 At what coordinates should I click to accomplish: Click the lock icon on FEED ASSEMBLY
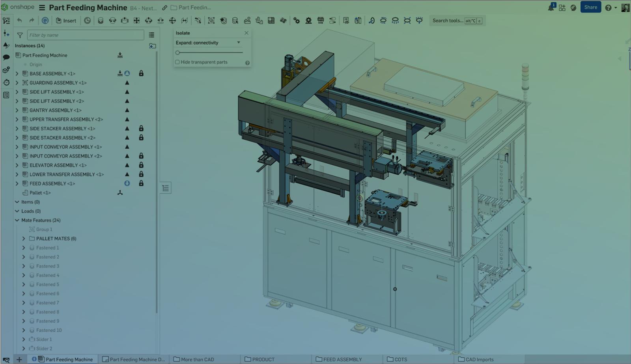[x=141, y=183]
